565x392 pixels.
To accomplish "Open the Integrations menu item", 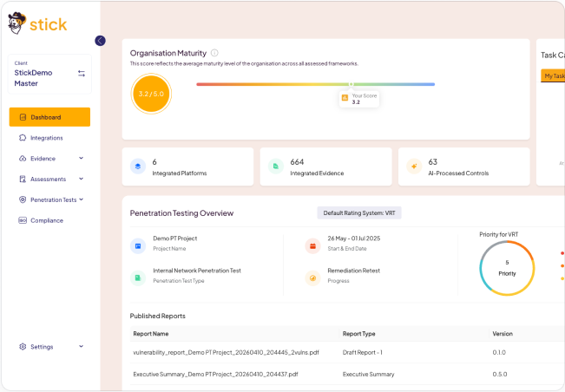I will [49, 138].
